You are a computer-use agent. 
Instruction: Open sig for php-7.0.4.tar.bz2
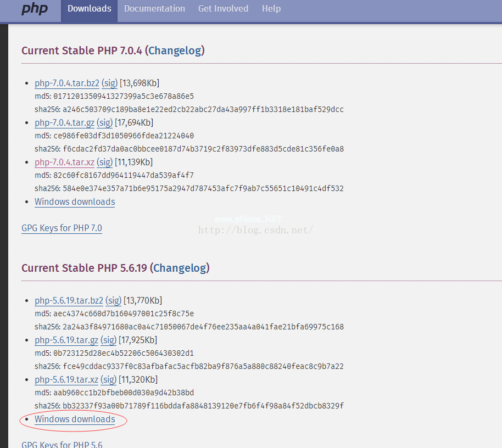coord(110,83)
